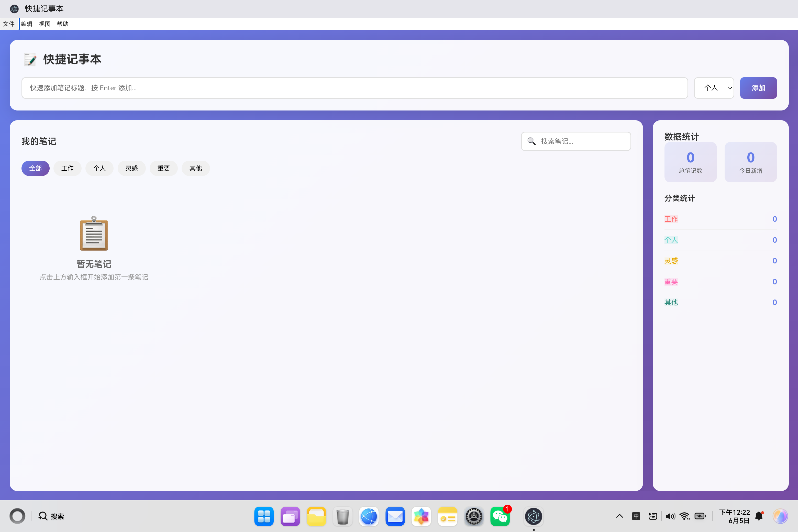
Task: Click the 今日新增 stat card
Action: click(750, 162)
